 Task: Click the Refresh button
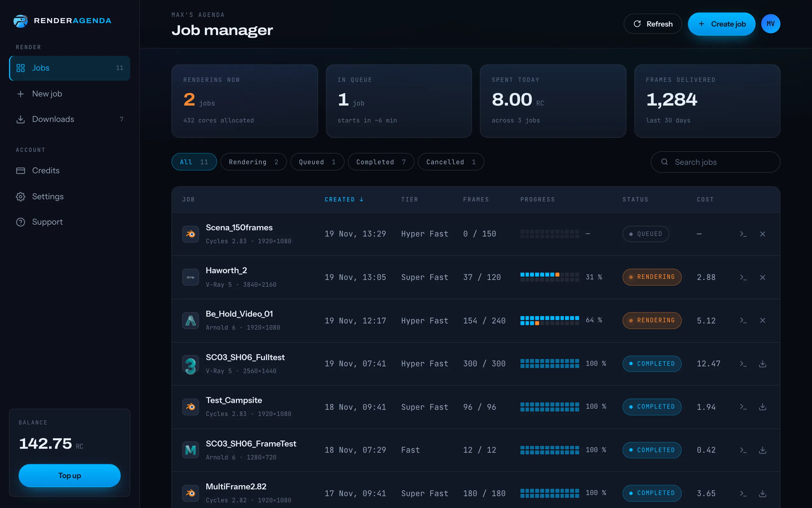(652, 24)
